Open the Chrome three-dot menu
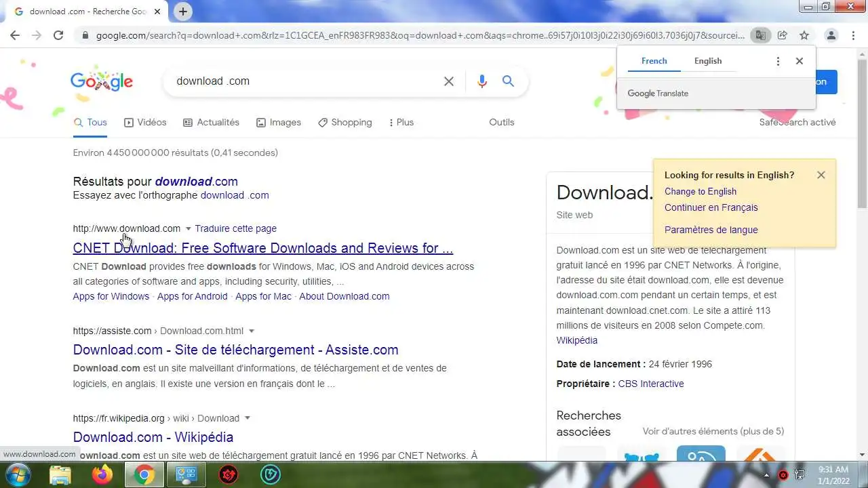Screen dimensions: 868x488 (853, 35)
